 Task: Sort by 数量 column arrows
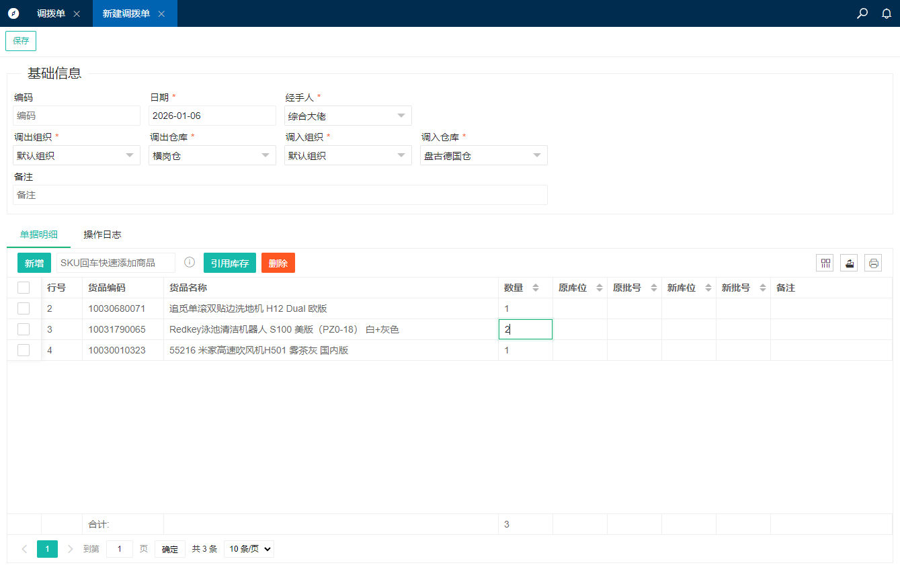tap(536, 288)
